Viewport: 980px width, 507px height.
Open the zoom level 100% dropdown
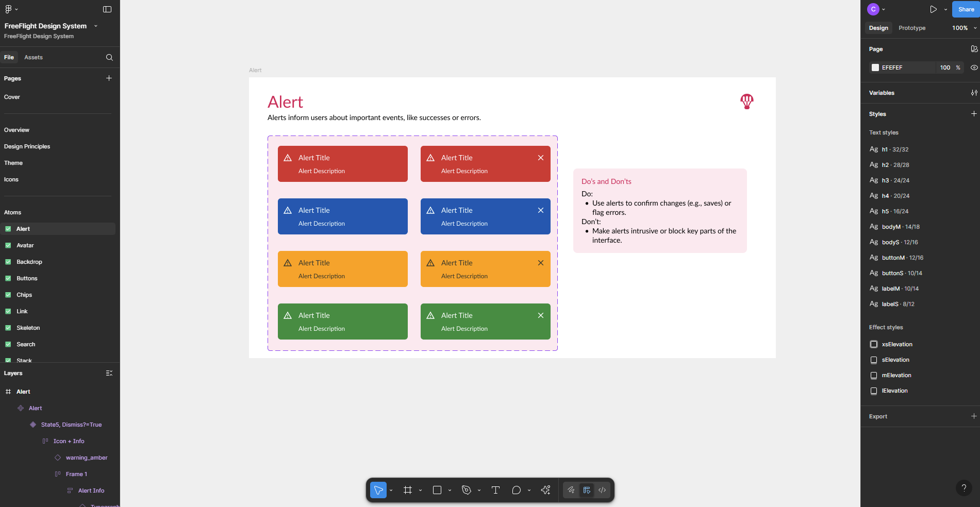[x=964, y=28]
